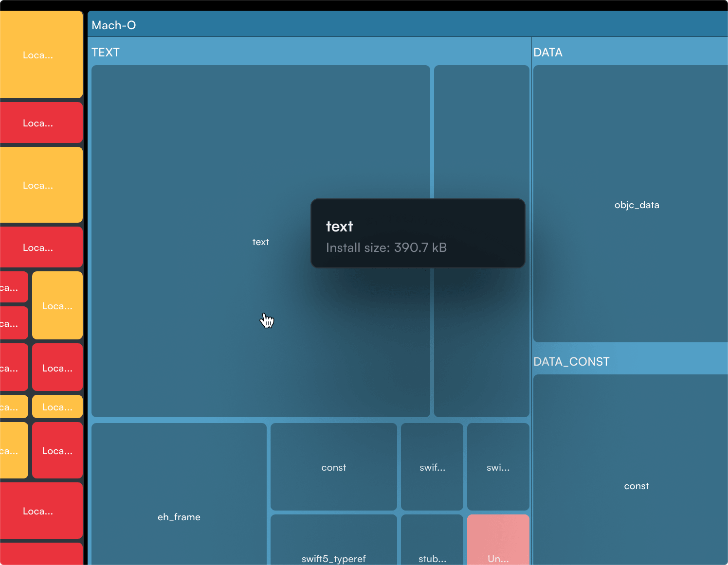Click the objc_data block

[x=637, y=205]
